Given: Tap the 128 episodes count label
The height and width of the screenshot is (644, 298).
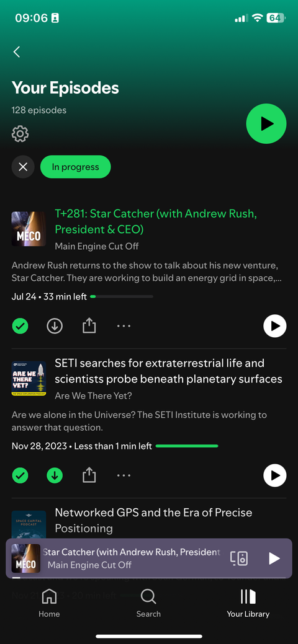Looking at the screenshot, I should 39,110.
